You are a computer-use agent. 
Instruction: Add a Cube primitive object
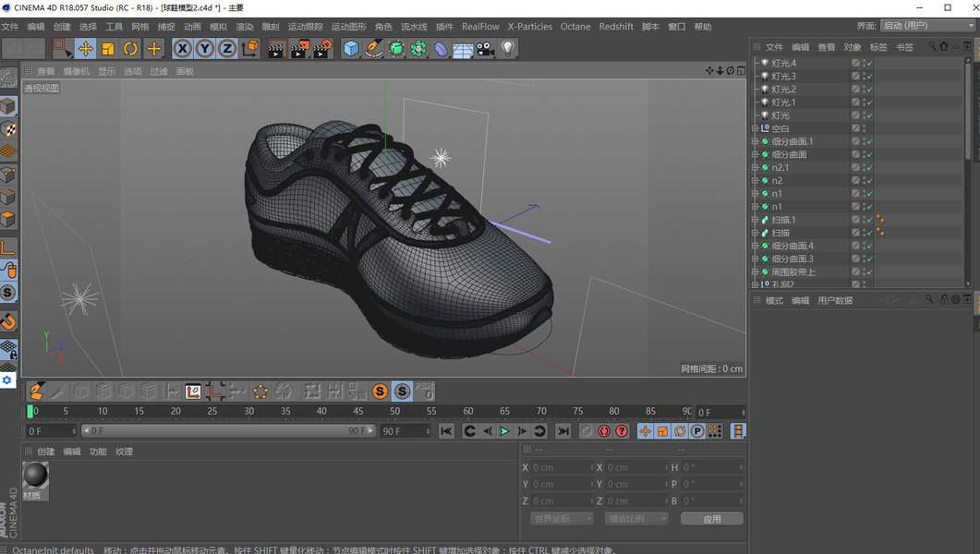point(351,49)
